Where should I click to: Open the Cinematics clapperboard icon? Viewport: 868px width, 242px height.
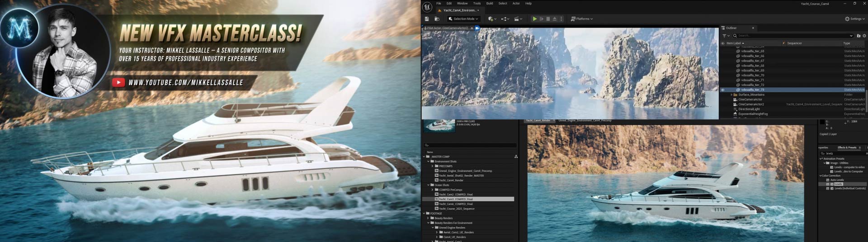[517, 19]
